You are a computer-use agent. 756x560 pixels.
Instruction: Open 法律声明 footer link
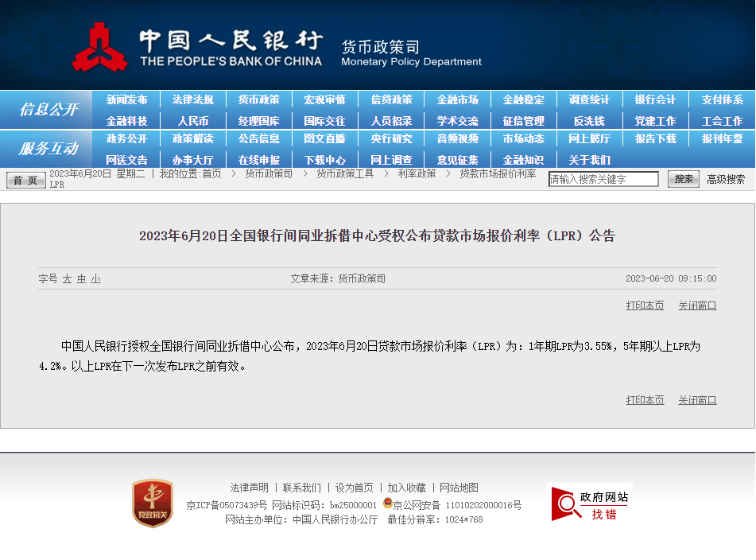pos(250,488)
